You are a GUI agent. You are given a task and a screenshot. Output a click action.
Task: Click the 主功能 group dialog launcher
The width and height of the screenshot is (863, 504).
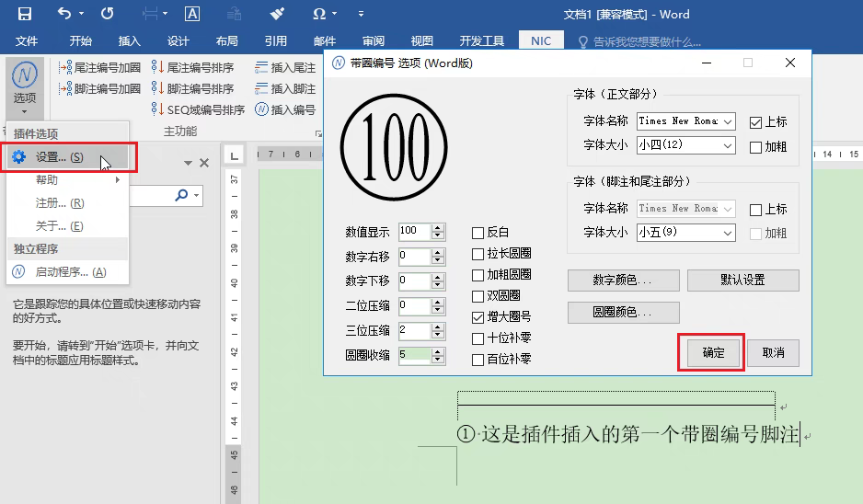pos(318,133)
